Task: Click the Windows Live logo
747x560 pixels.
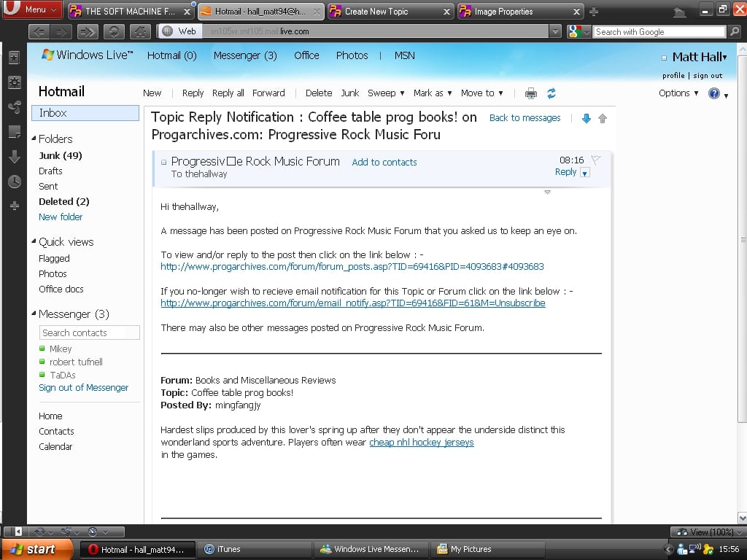Action: (88, 55)
